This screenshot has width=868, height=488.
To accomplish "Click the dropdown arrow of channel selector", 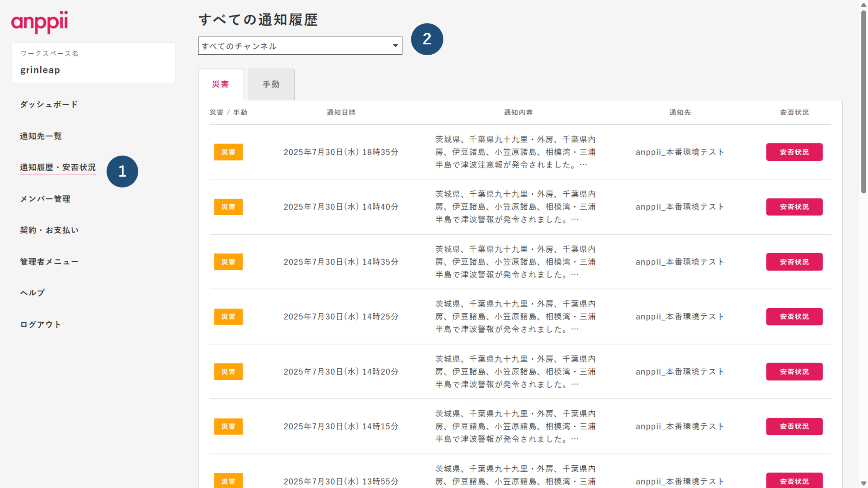I will coord(395,45).
